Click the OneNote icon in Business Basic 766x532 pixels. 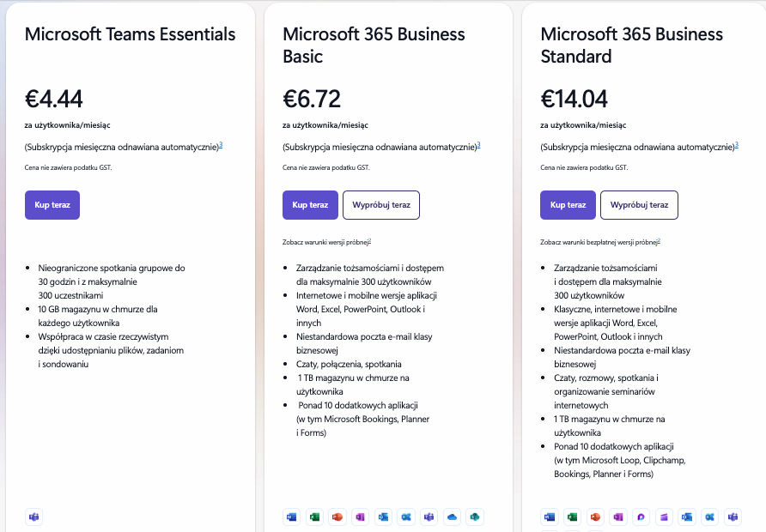tap(361, 517)
